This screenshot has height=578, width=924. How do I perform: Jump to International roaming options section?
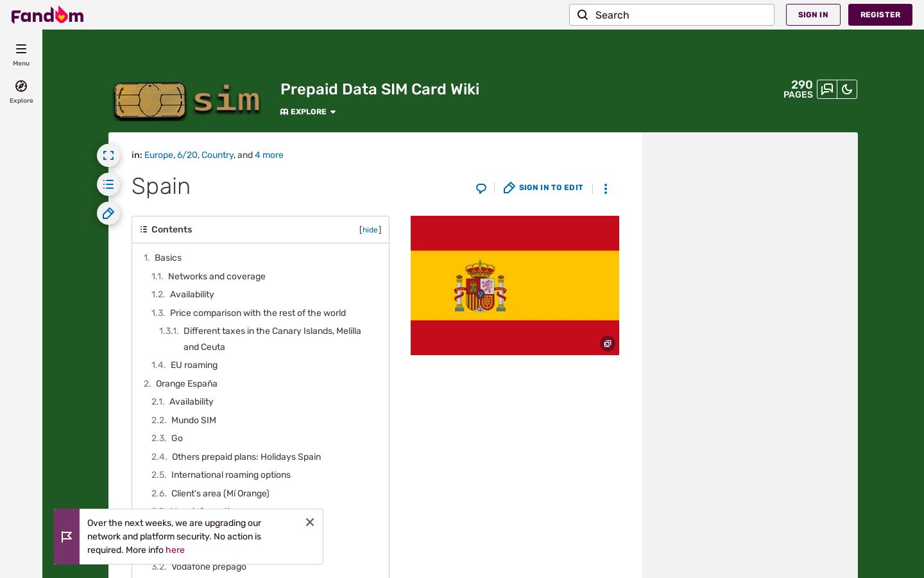[231, 475]
